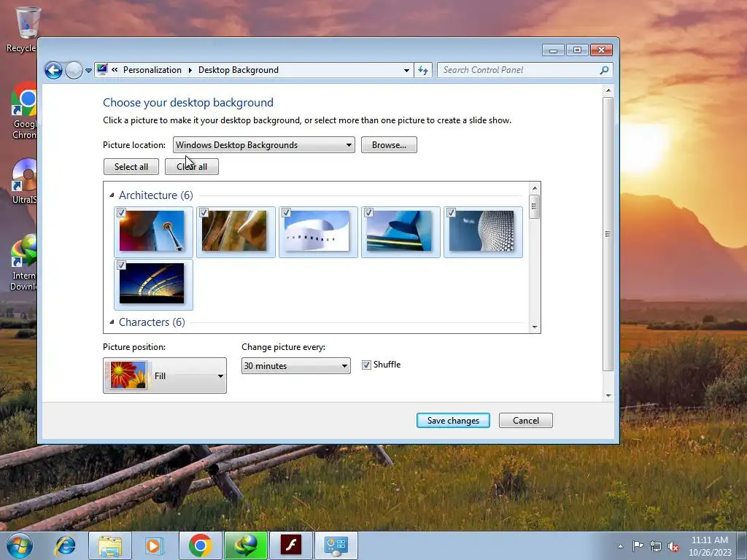
Task: Collapse the Characters group
Action: pyautogui.click(x=112, y=322)
